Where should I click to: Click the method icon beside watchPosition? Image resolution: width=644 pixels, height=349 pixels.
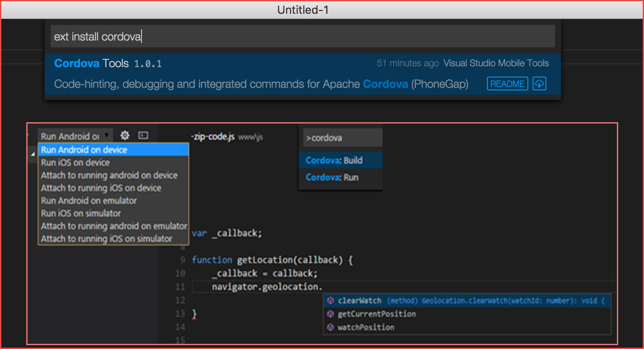330,327
